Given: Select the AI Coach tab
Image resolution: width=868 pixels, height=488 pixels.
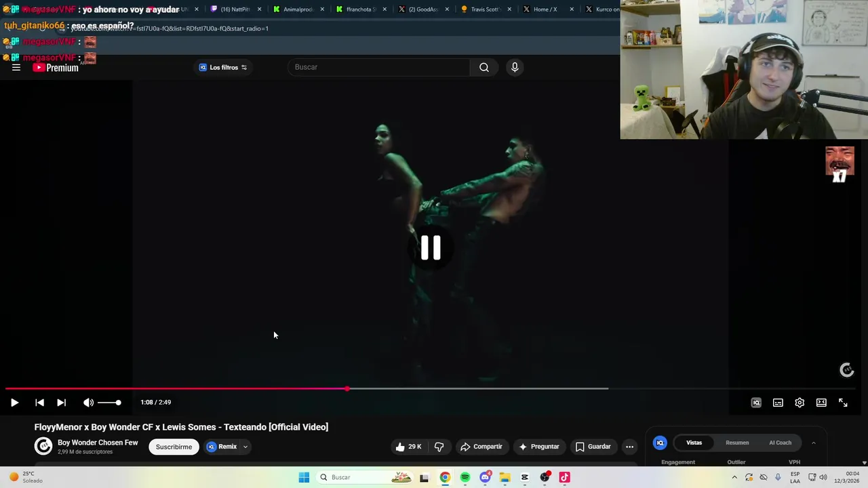Looking at the screenshot, I should click(x=780, y=443).
